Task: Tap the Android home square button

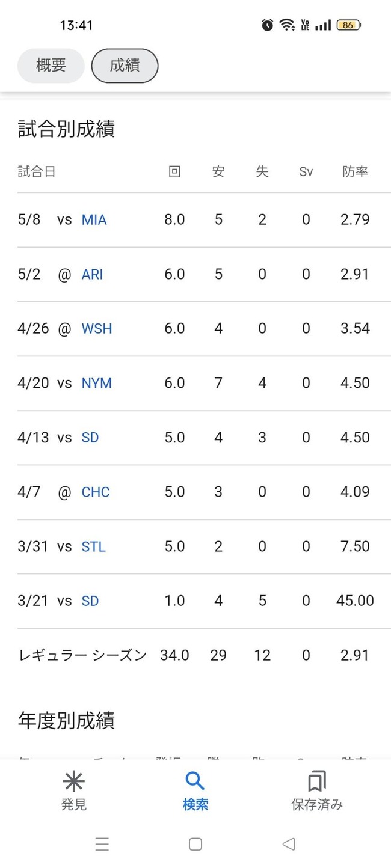Action: click(195, 844)
